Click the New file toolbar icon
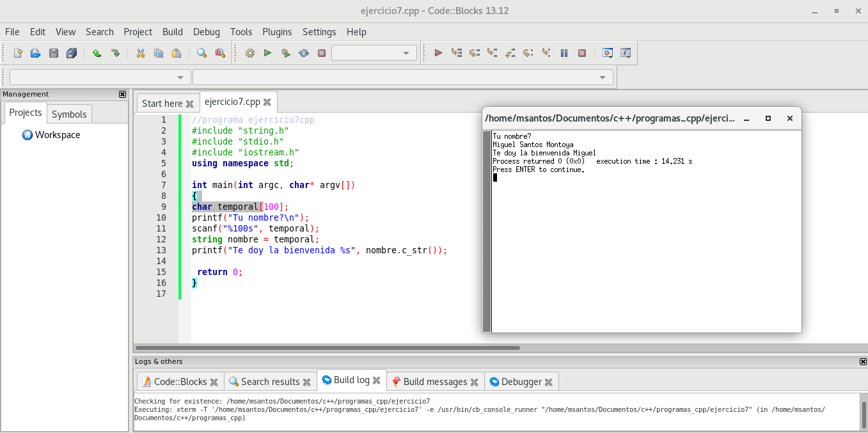This screenshot has width=868, height=433. click(18, 53)
